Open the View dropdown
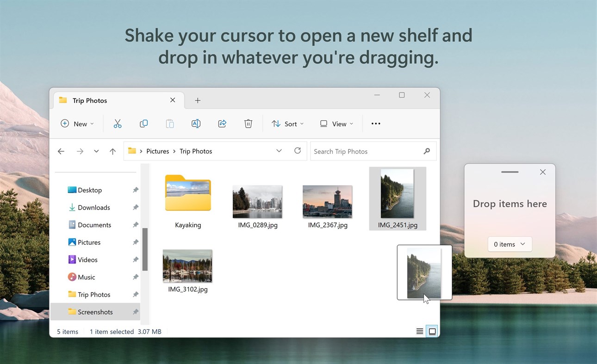 (336, 123)
